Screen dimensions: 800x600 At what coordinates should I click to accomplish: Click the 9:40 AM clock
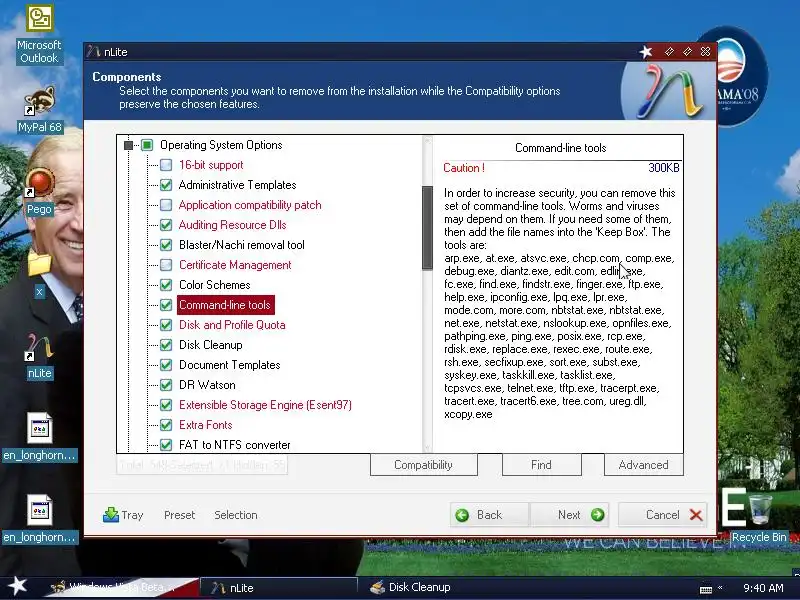click(x=763, y=588)
